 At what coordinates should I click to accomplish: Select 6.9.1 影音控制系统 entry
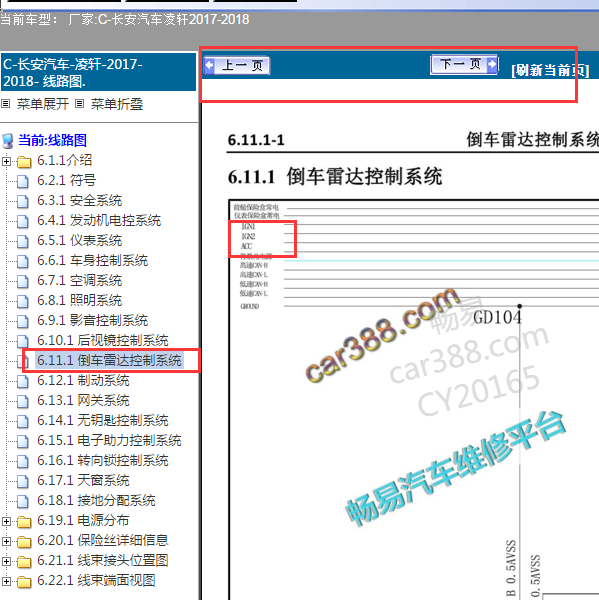tap(92, 320)
